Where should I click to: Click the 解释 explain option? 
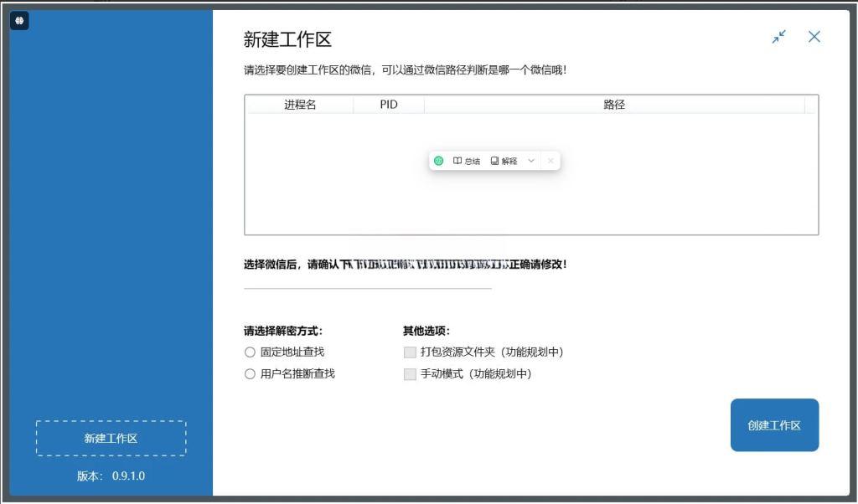click(504, 161)
